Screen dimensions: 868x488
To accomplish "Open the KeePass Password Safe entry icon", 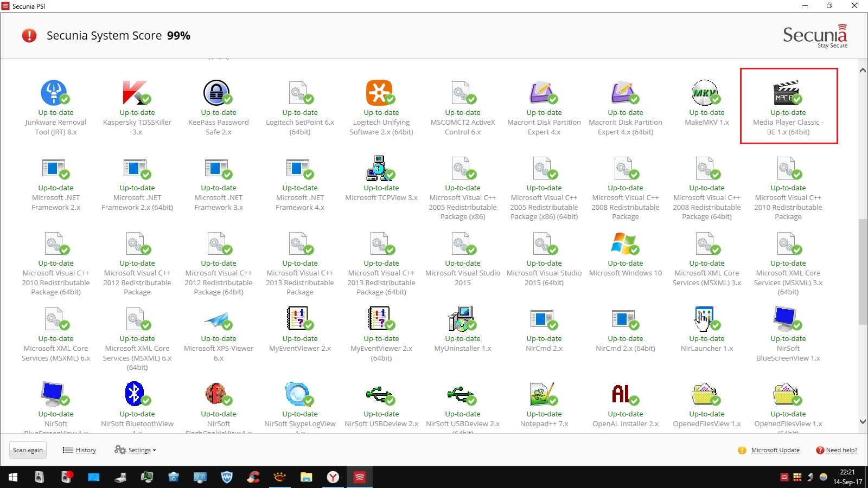I will tap(216, 92).
